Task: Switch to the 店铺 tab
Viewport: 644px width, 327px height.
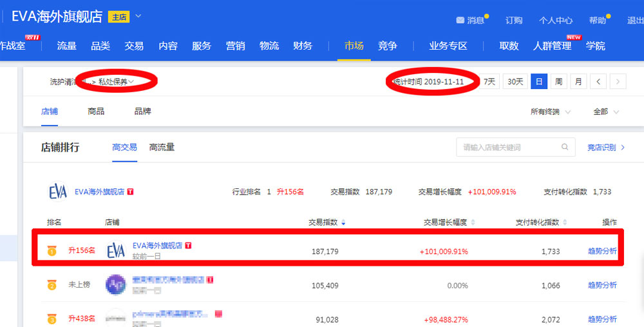Action: 50,112
